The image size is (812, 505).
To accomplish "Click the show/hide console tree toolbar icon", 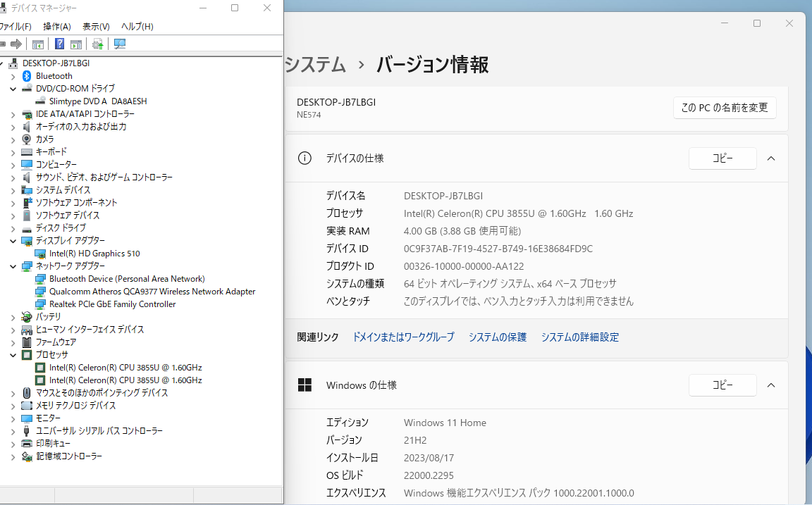I will [38, 44].
